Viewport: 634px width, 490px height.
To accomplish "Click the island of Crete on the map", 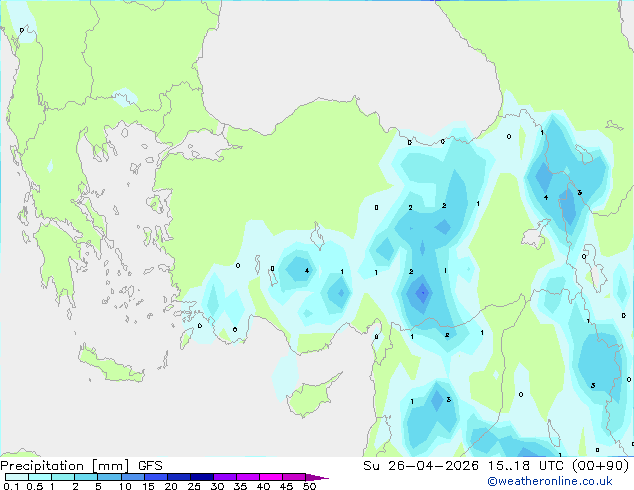I will point(110,365).
